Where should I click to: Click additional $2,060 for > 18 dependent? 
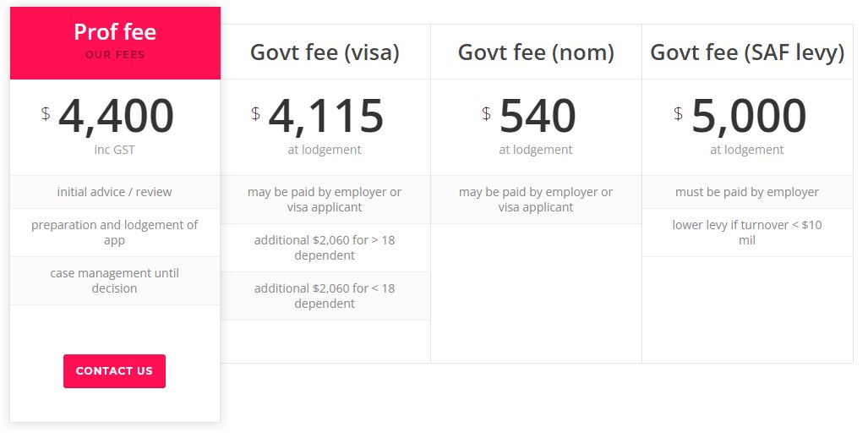[325, 248]
